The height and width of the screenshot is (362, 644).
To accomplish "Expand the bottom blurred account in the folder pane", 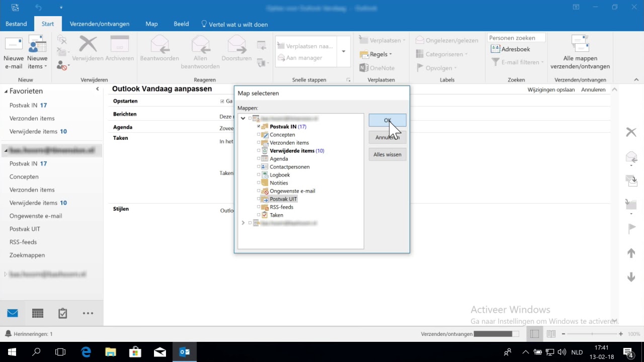I will [6, 275].
